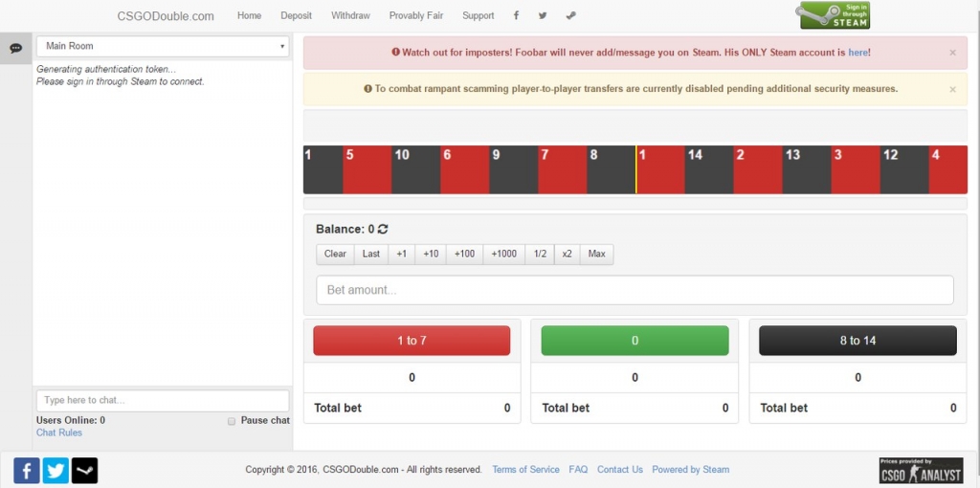This screenshot has height=488, width=980.
Task: Click 'Generating authentication token...' chat message
Action: 106,70
